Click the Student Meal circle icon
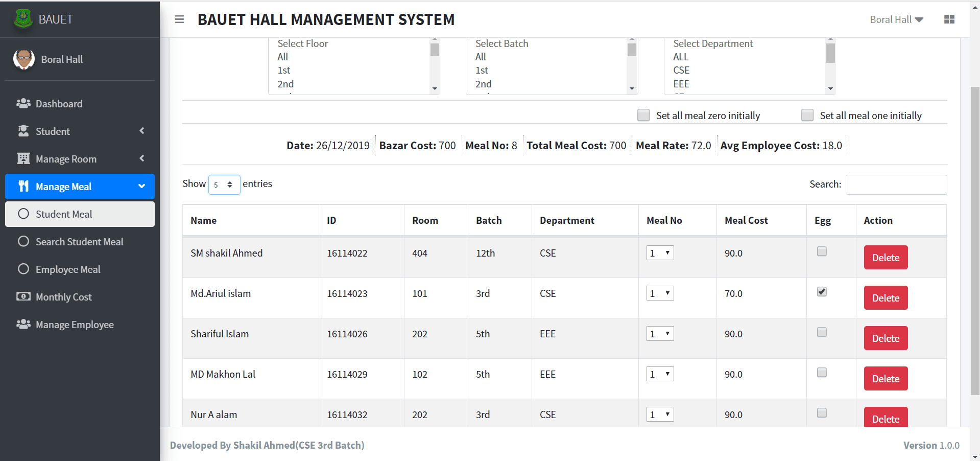The image size is (980, 461). [23, 214]
